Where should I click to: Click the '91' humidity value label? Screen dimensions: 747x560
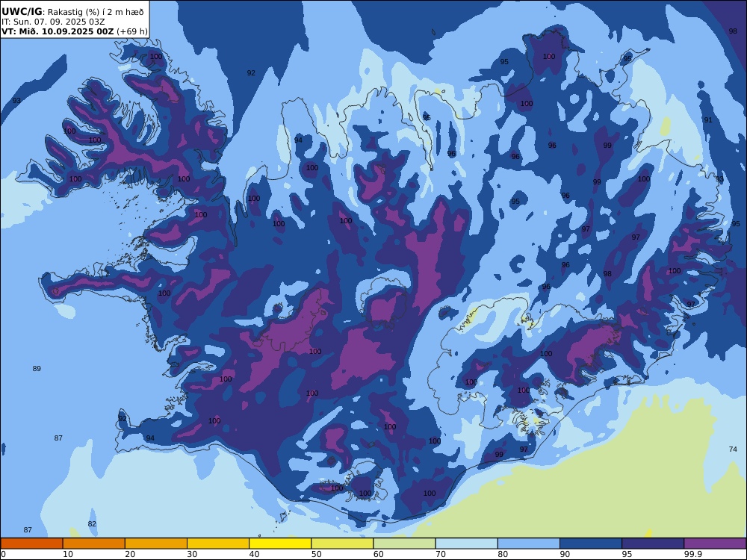click(x=708, y=120)
